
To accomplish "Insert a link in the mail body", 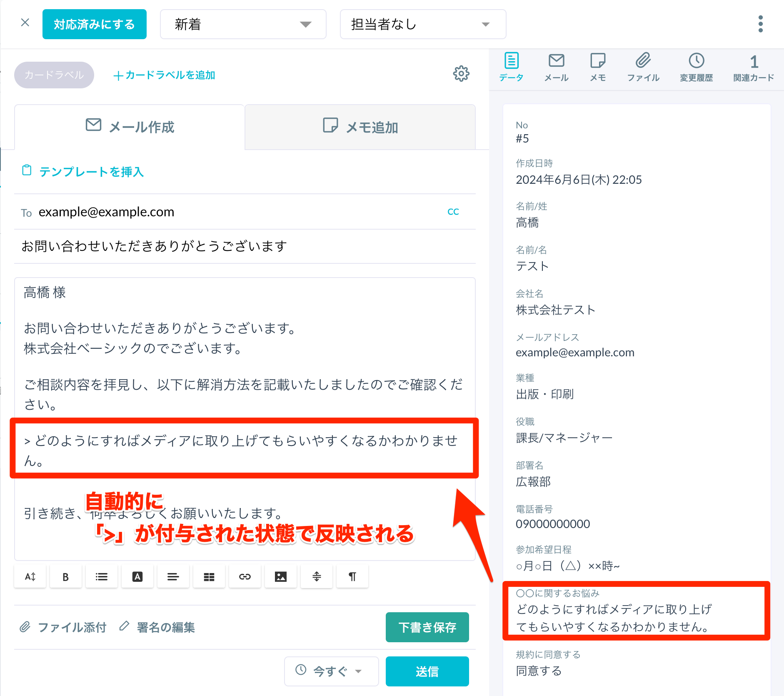I will pyautogui.click(x=245, y=576).
